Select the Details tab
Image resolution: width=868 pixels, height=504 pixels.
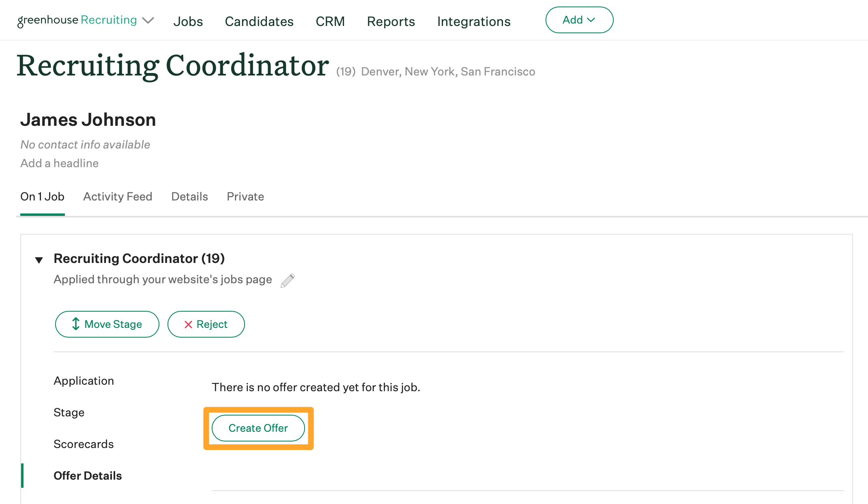point(189,196)
